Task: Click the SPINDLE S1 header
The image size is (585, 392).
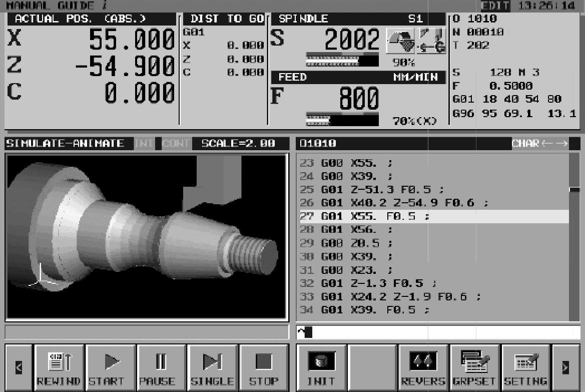Action: (x=358, y=19)
